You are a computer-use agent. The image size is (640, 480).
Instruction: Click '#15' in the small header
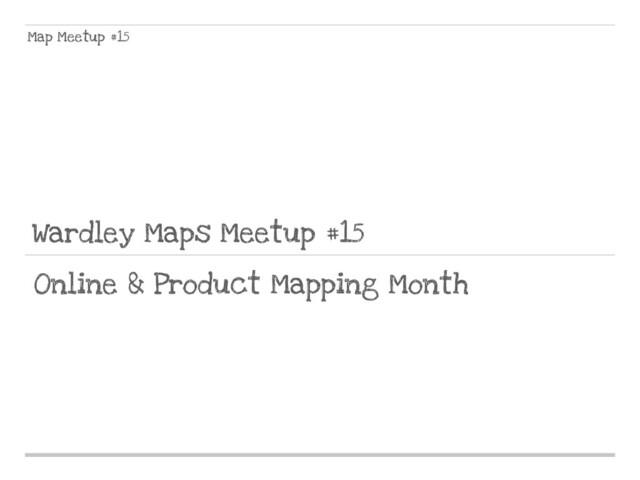coord(120,38)
